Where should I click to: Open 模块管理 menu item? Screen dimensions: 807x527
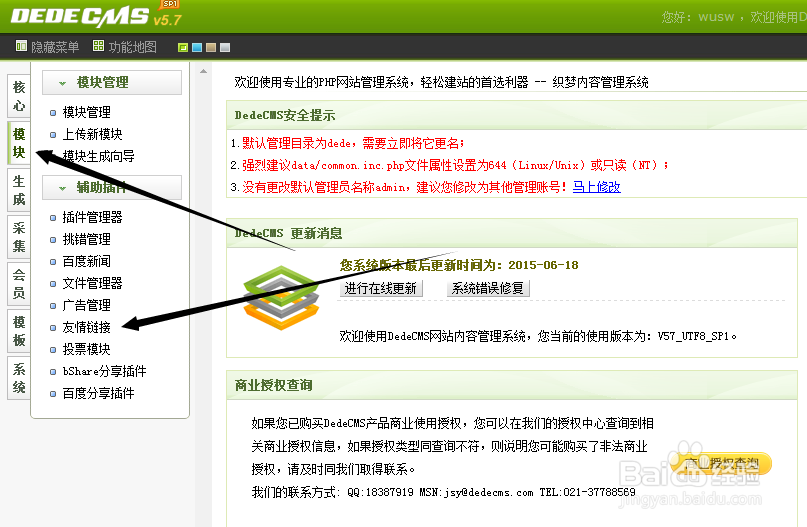[86, 112]
